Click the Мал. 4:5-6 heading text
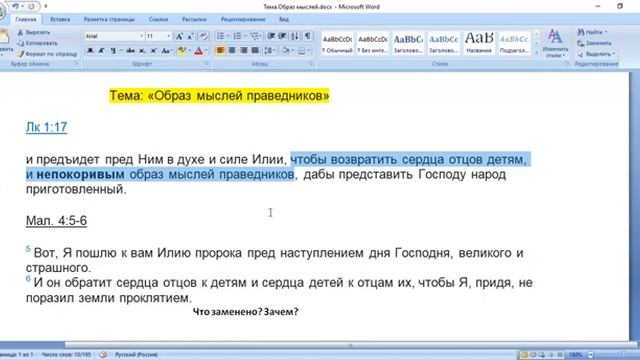Viewport: 640px width, 360px height. click(56, 221)
